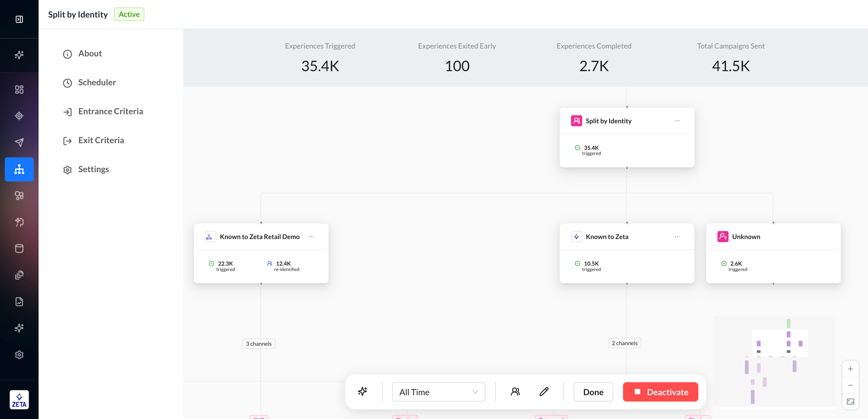This screenshot has height=419, width=868.
Task: Zoom in with the plus control
Action: point(850,369)
